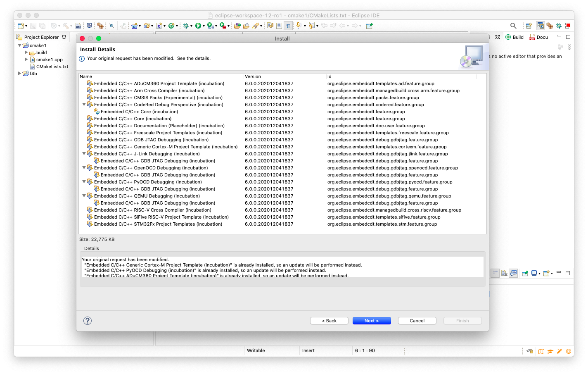Click the New file toolbar icon
588x374 pixels.
pyautogui.click(x=21, y=26)
